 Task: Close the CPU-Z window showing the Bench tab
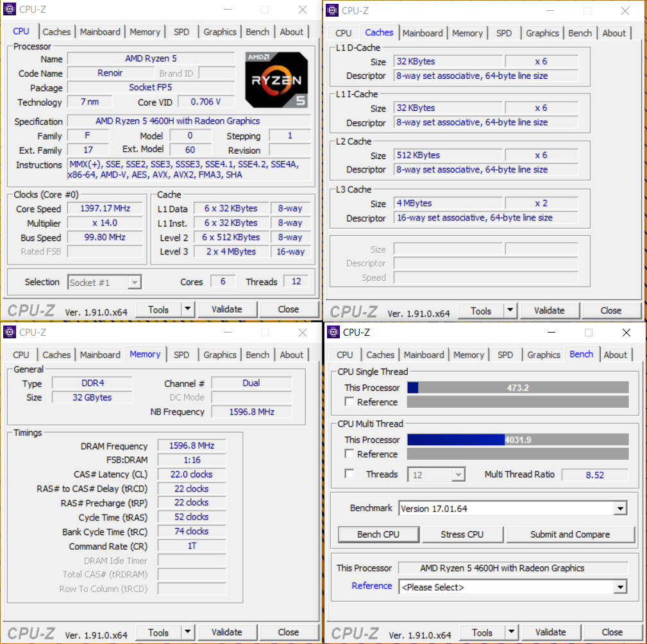click(626, 332)
